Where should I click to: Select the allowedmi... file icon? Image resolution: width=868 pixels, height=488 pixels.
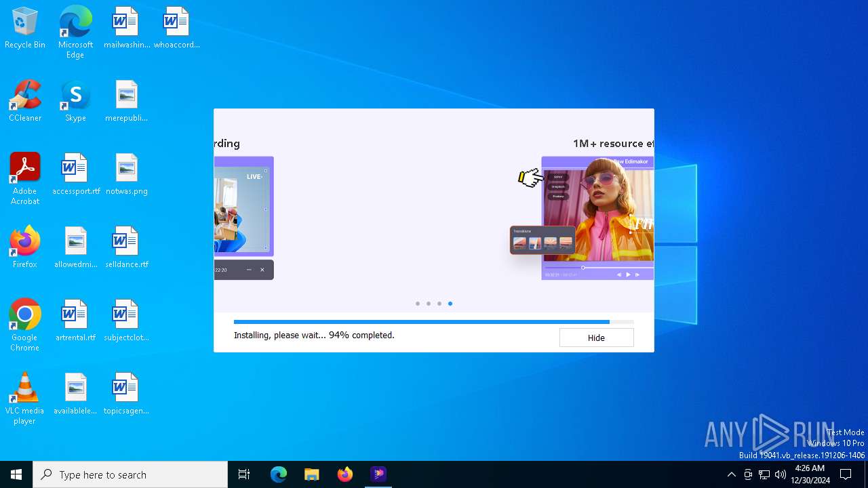[75, 247]
